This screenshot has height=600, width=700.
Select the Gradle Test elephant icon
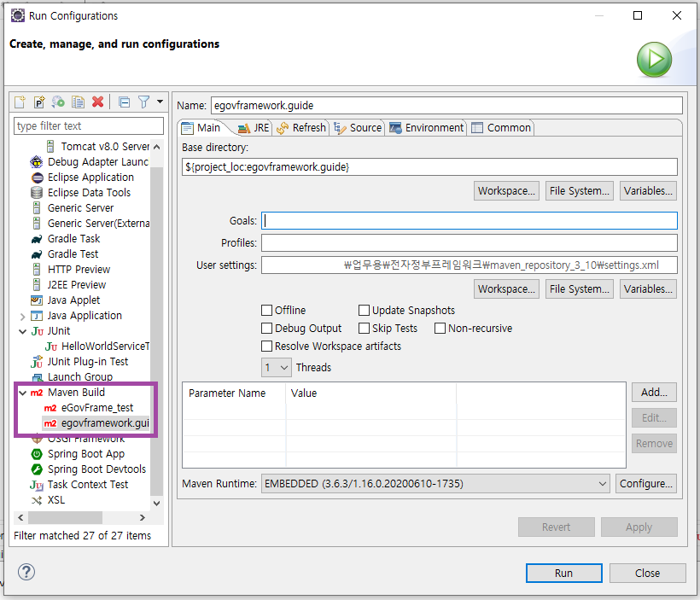37,254
